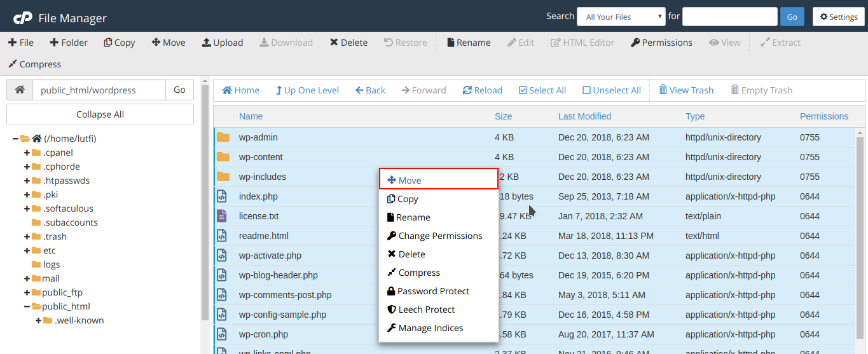Navigate Back in file list
The height and width of the screenshot is (354, 868).
pyautogui.click(x=370, y=90)
